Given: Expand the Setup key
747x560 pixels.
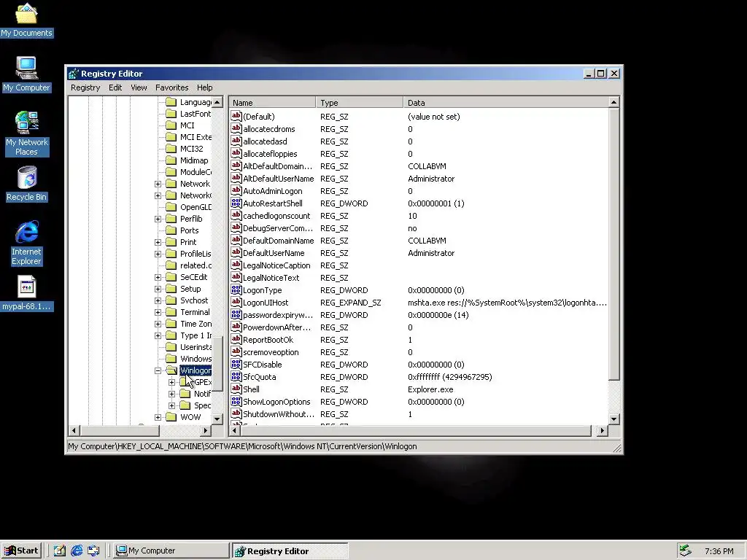Looking at the screenshot, I should 158,289.
